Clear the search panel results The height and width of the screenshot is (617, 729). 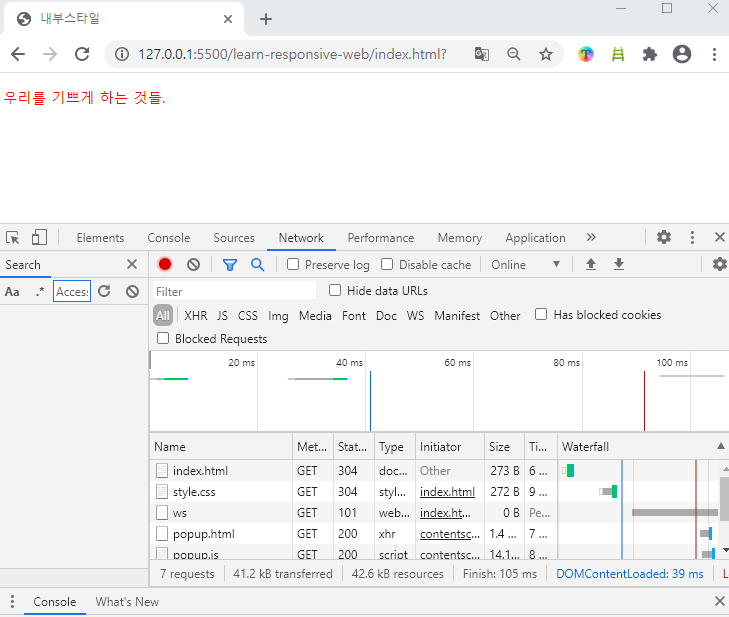pos(133,292)
